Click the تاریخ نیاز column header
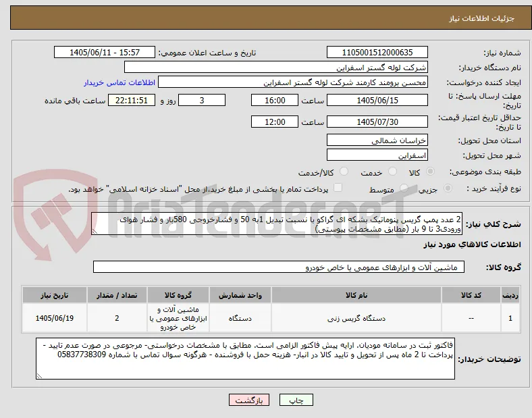This screenshot has width=532, height=418. (x=54, y=295)
